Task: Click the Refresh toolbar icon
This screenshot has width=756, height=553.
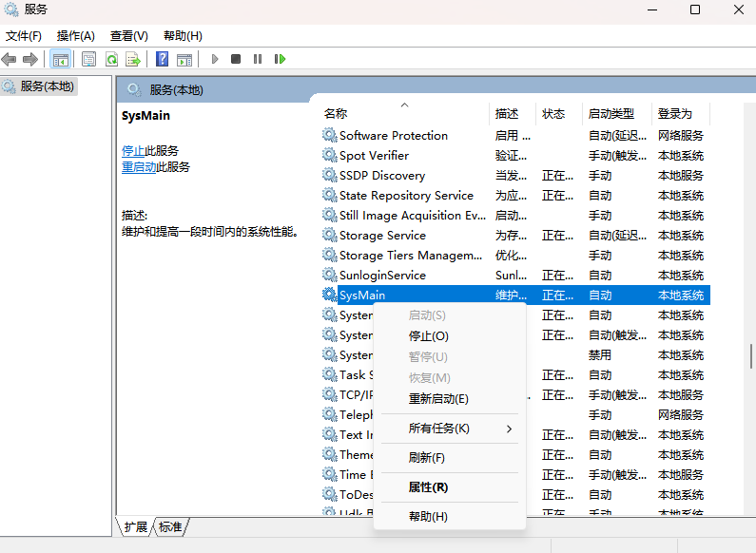Action: point(112,59)
